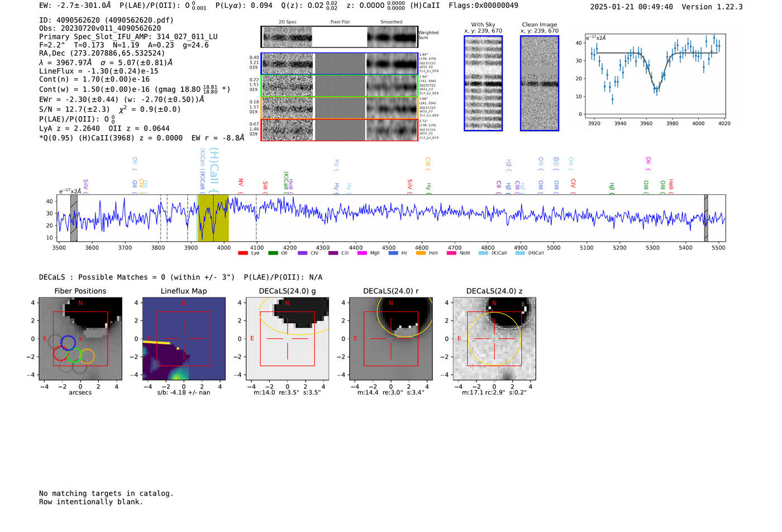This screenshot has width=782, height=532.
Task: Click the yellow highlighted region in spectrum
Action: [213, 218]
